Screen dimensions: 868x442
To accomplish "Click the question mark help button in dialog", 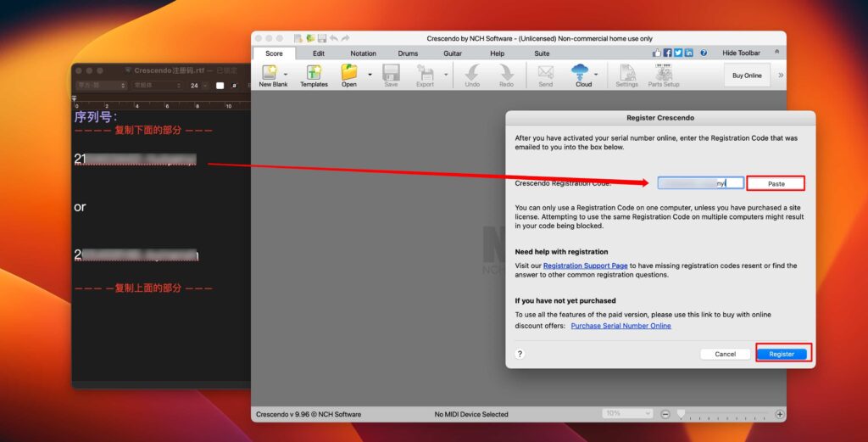I will coord(520,354).
